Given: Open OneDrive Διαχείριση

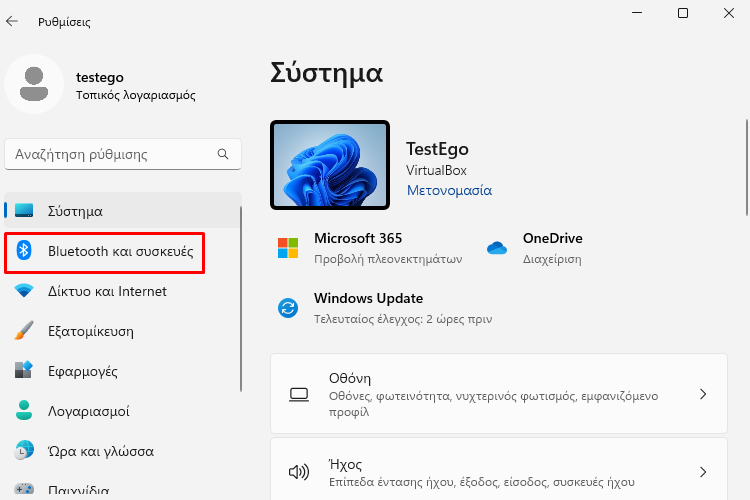Looking at the screenshot, I should pyautogui.click(x=535, y=248).
